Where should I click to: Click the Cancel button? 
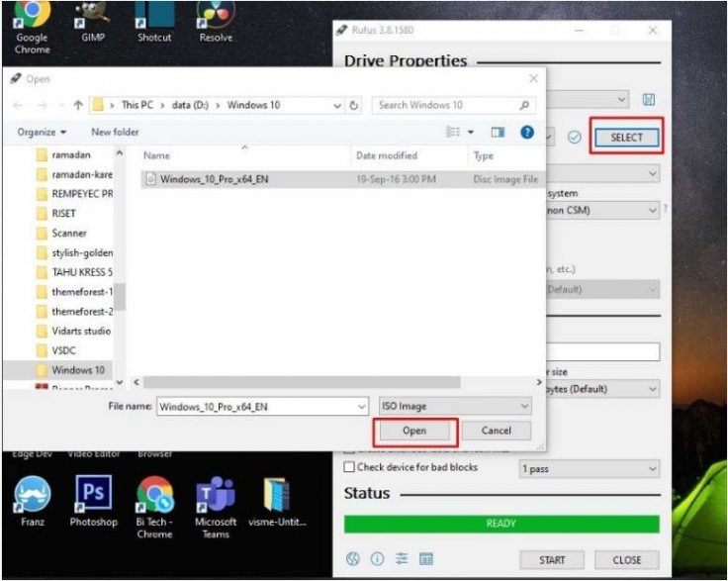(x=496, y=431)
